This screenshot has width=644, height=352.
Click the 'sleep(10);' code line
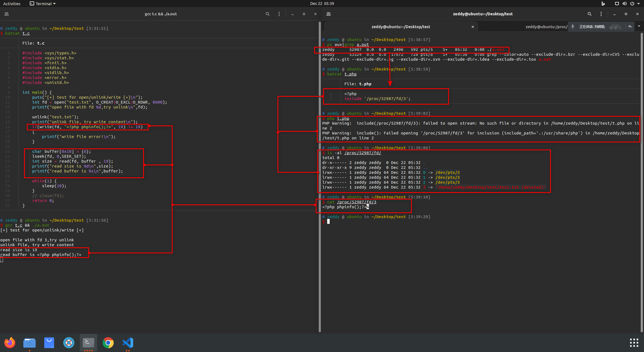(54, 186)
